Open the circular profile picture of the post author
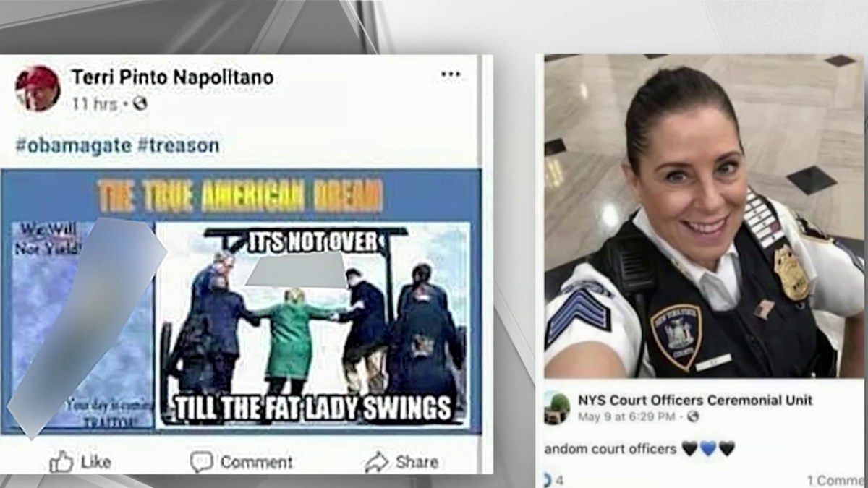Viewport: 868px width, 488px height. pos(38,88)
